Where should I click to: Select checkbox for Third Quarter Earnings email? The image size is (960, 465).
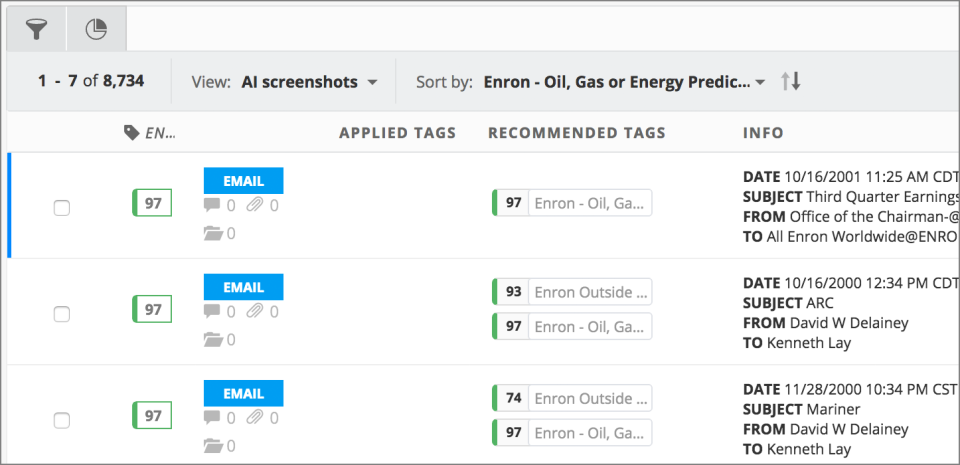[61, 207]
